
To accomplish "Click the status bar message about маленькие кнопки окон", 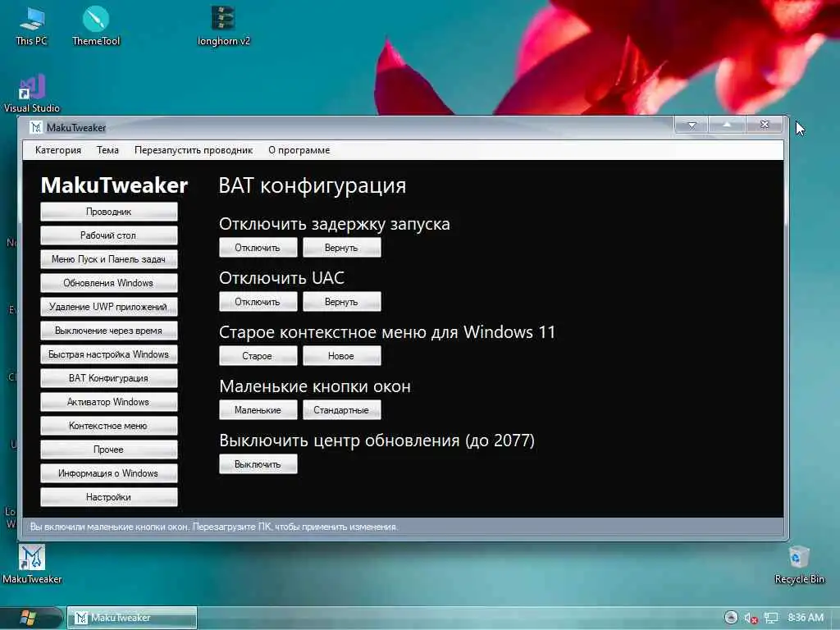I will coord(214,527).
